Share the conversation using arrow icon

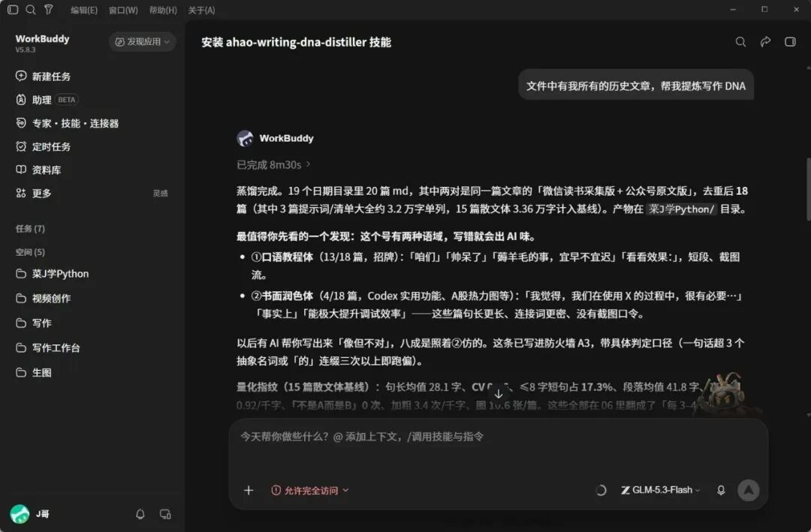tap(765, 42)
